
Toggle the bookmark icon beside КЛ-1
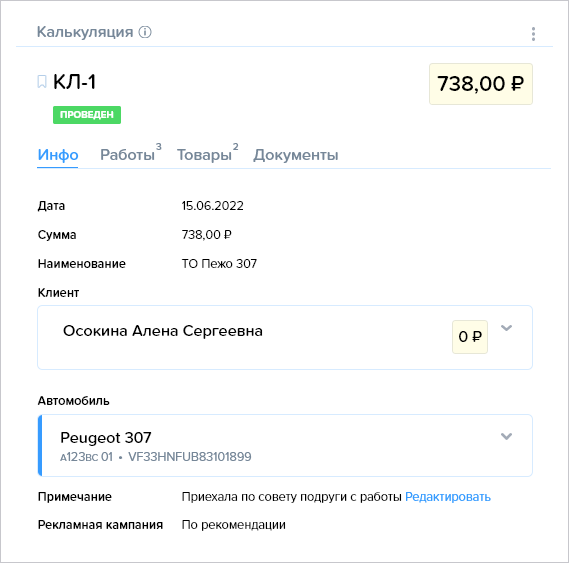tap(42, 82)
